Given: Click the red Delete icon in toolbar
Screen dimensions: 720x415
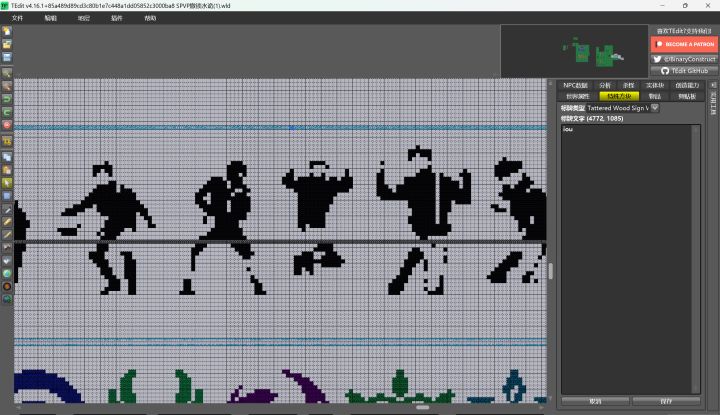Looking at the screenshot, I should pyautogui.click(x=7, y=124).
